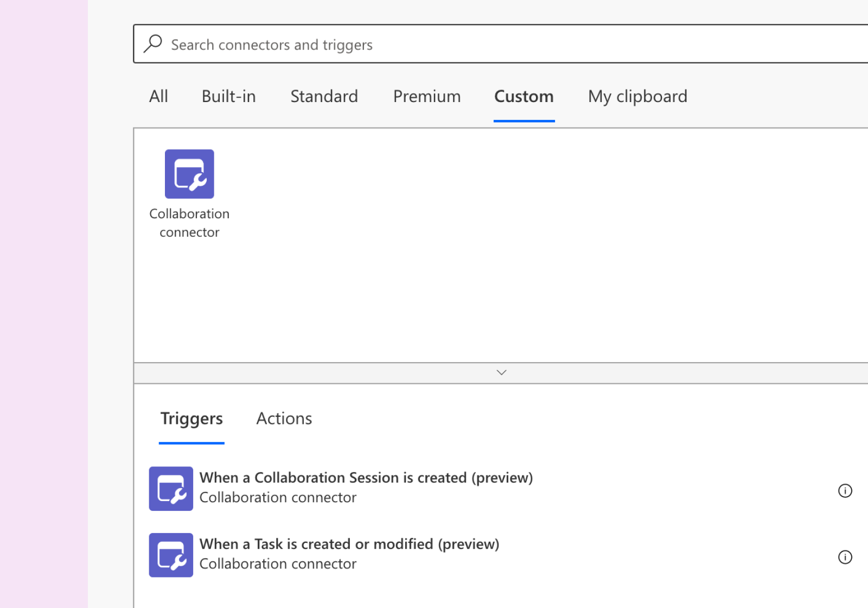Switch to the Actions tab
The width and height of the screenshot is (868, 608).
coord(284,418)
